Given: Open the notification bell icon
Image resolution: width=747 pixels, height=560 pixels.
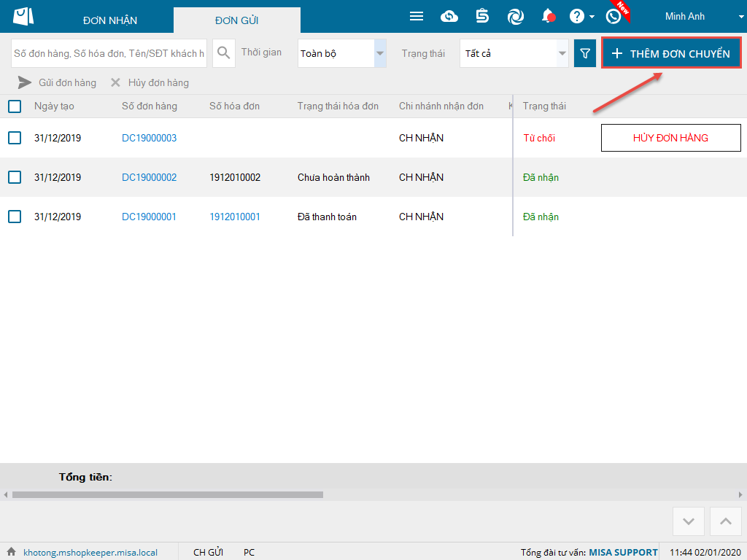Looking at the screenshot, I should [x=548, y=16].
